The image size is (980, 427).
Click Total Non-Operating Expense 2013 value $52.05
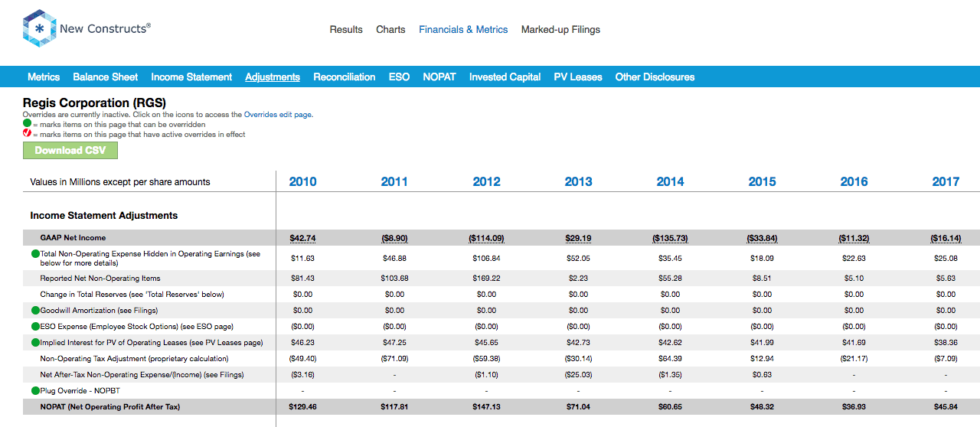[x=579, y=259]
